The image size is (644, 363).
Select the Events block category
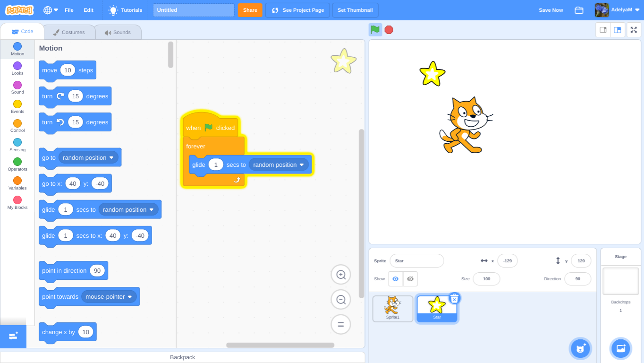pyautogui.click(x=17, y=107)
